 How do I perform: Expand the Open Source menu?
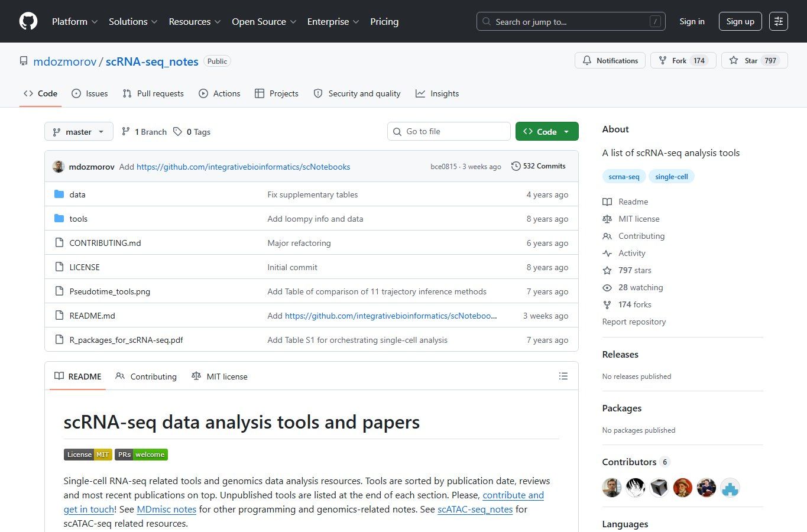264,21
